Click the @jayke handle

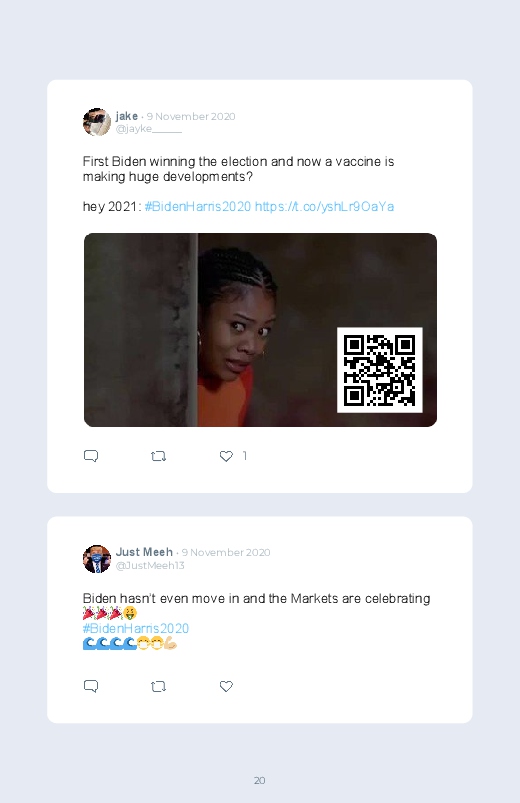(x=149, y=129)
